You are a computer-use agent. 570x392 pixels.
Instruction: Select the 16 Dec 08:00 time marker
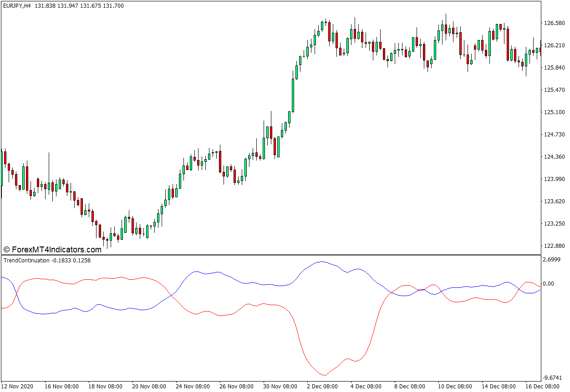[542, 387]
